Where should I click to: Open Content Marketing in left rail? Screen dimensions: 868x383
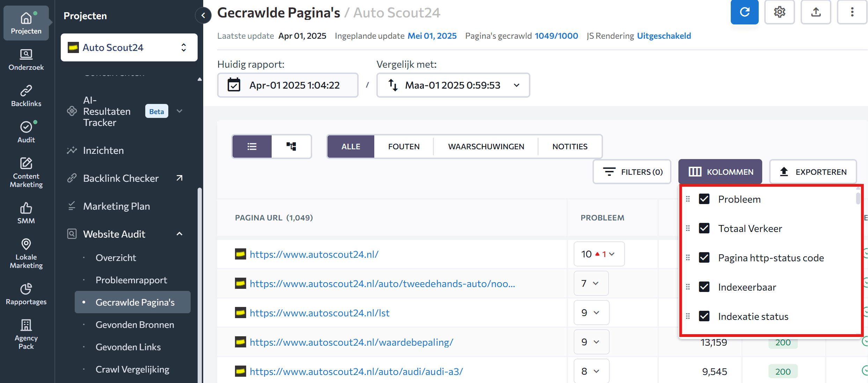[26, 173]
